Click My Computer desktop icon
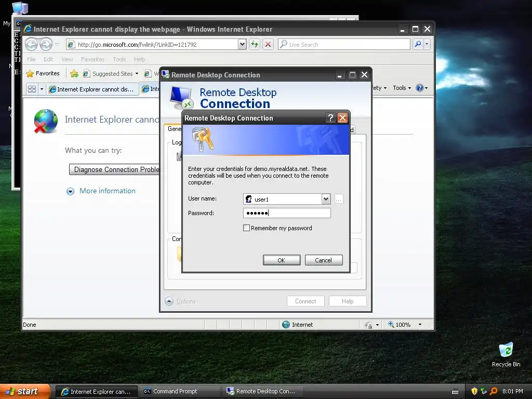Image resolution: width=532 pixels, height=399 pixels. [19, 7]
